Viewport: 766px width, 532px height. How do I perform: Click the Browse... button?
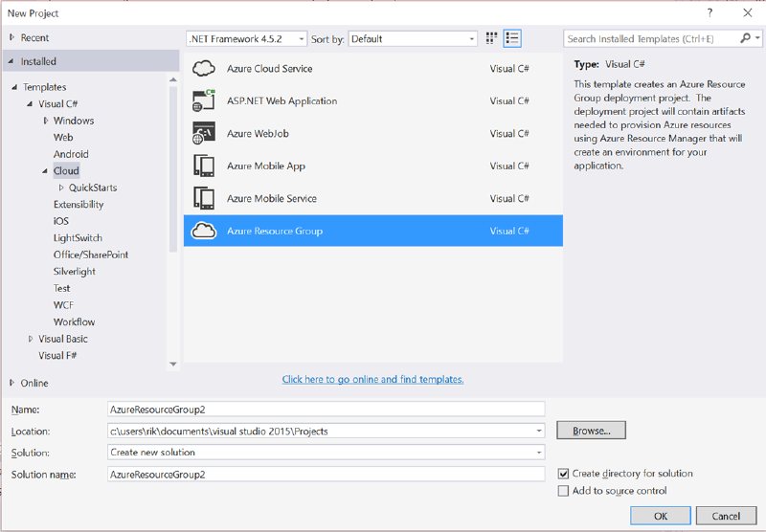pos(591,431)
